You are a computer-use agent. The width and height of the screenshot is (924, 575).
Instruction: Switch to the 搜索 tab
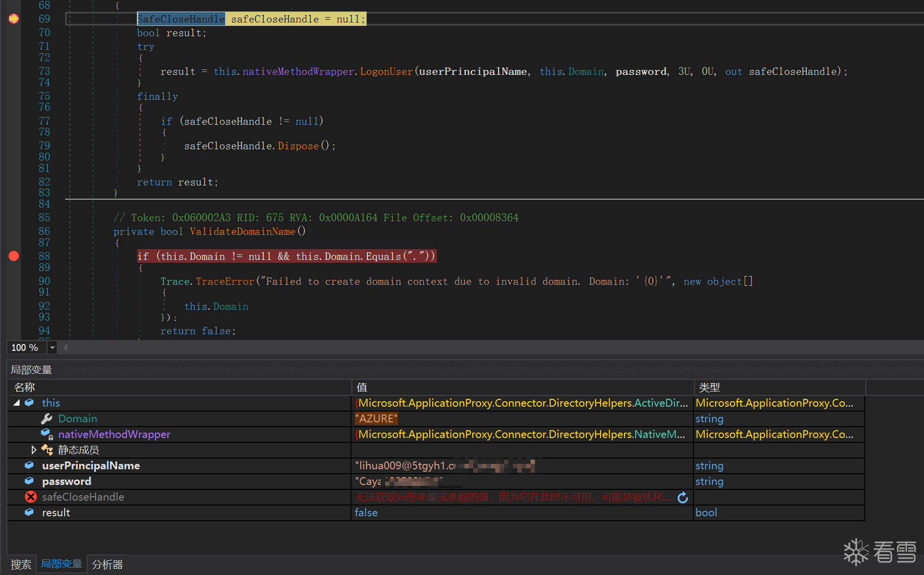click(x=21, y=564)
